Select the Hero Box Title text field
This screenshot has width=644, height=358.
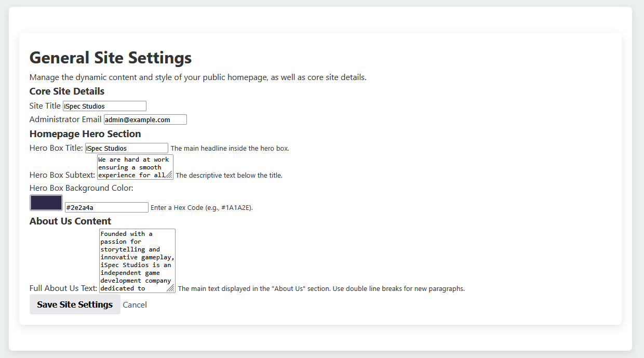click(126, 148)
